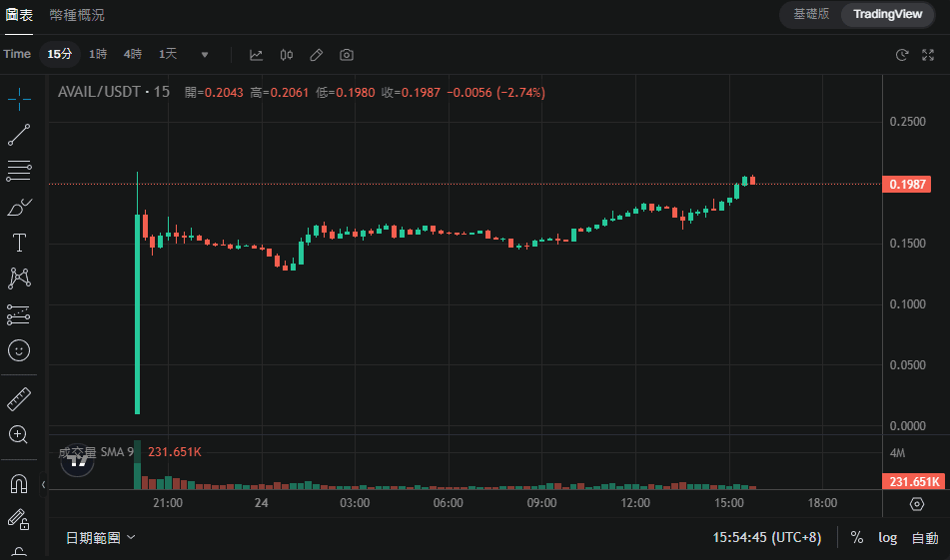Click the UTC+8 time zone clock
Image resolution: width=950 pixels, height=560 pixels.
[x=766, y=538]
